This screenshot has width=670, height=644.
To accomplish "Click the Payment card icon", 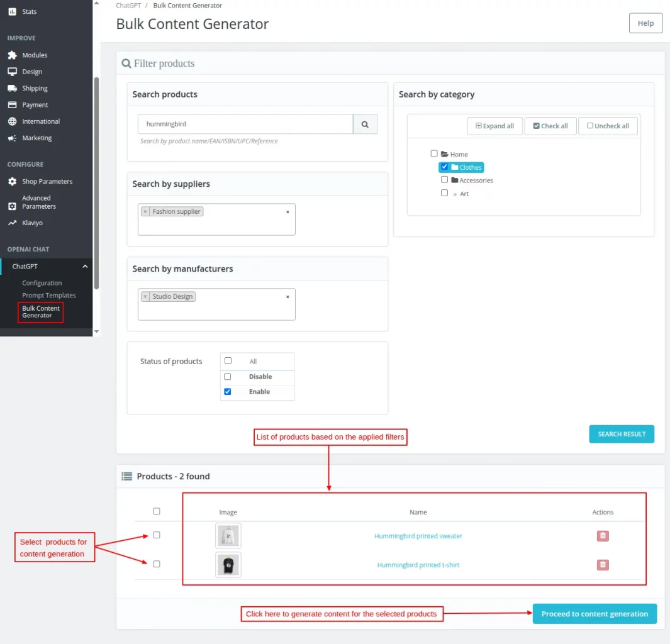I will 13,104.
